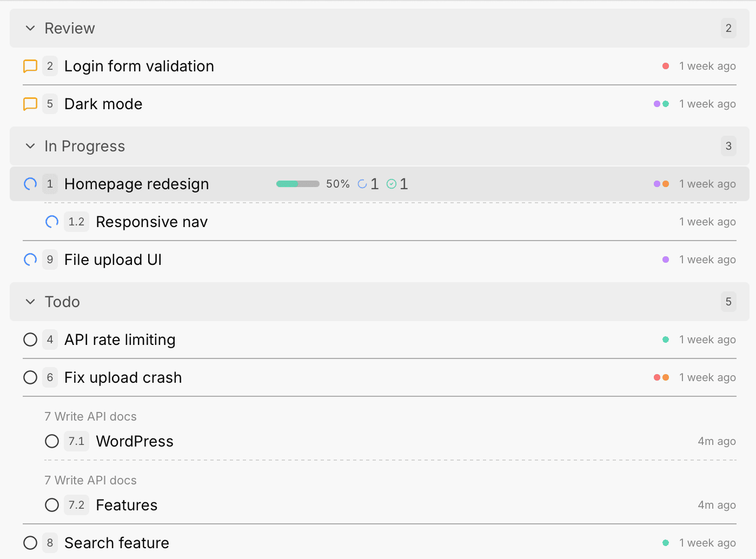Click orange dot on Fix upload crash

pos(666,377)
